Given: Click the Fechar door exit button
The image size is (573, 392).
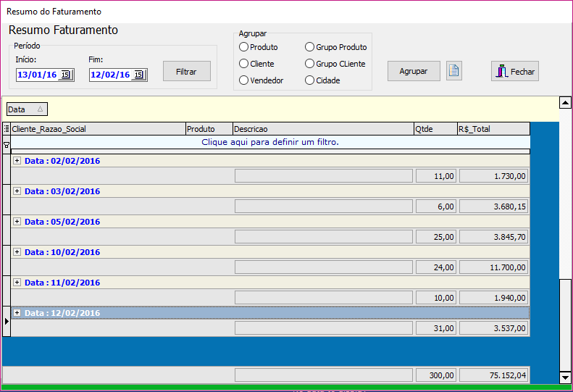Looking at the screenshot, I should pyautogui.click(x=514, y=71).
